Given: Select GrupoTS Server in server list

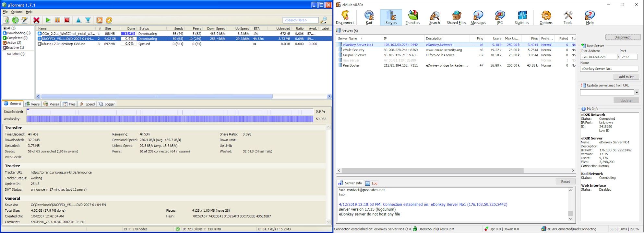Looking at the screenshot, I should click(456, 55).
